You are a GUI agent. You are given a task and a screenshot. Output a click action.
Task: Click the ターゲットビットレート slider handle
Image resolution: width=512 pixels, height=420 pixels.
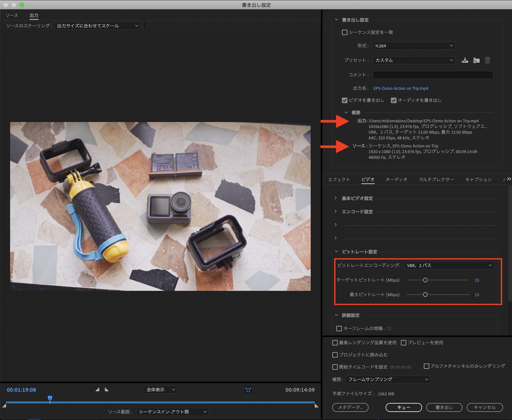[x=425, y=280]
